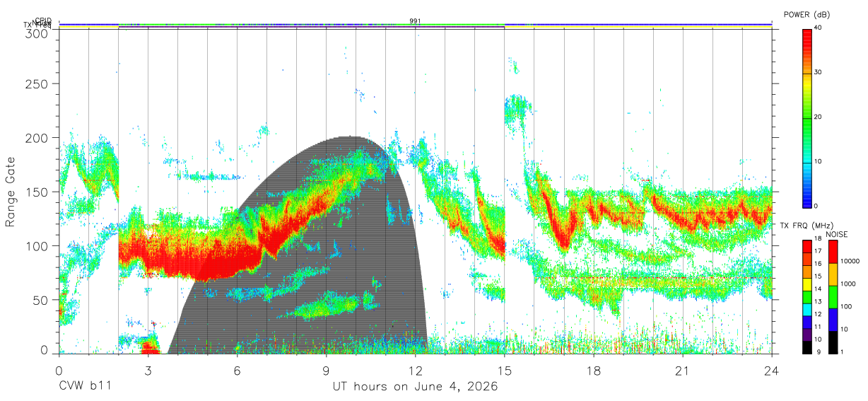
Task: Click the 250 tick label on Range Gate axis
Action: [38, 84]
